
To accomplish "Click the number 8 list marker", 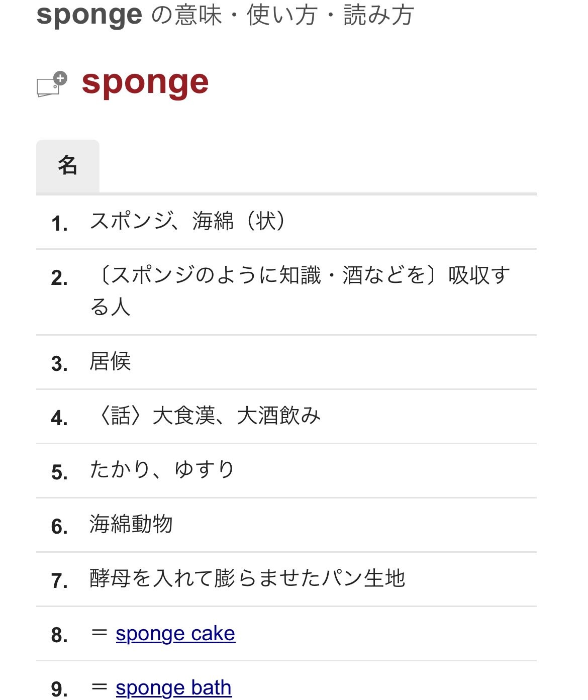I will pyautogui.click(x=59, y=635).
